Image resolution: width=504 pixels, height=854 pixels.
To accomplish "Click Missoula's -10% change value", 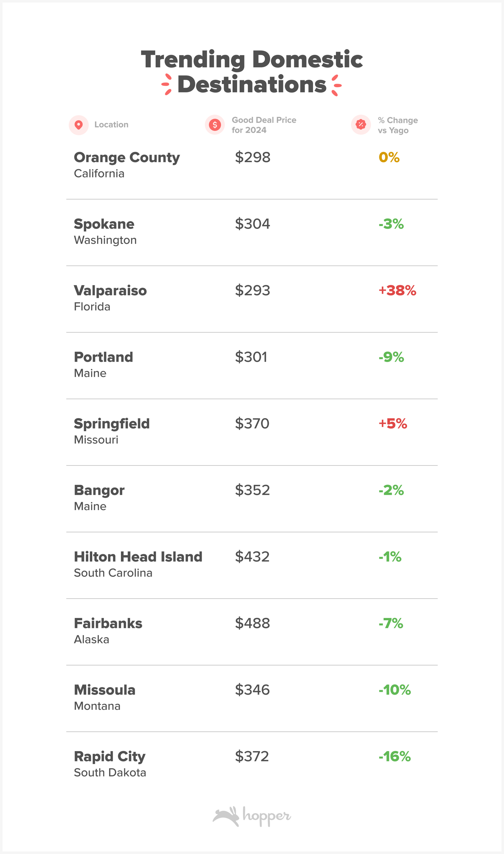I will 395,690.
